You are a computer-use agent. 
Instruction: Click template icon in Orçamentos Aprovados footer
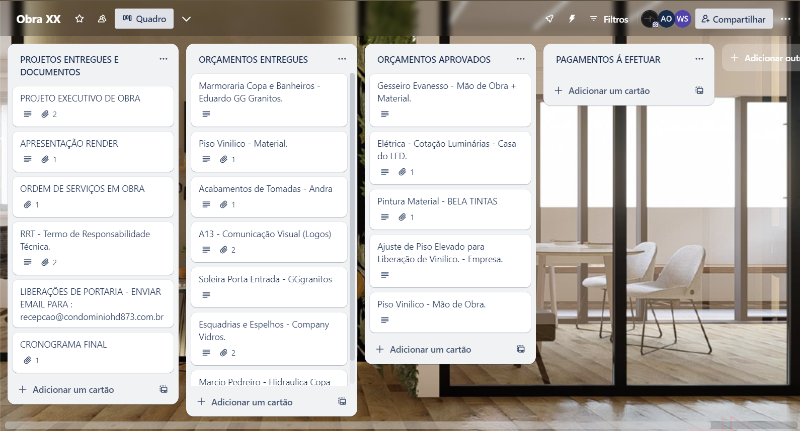click(520, 350)
